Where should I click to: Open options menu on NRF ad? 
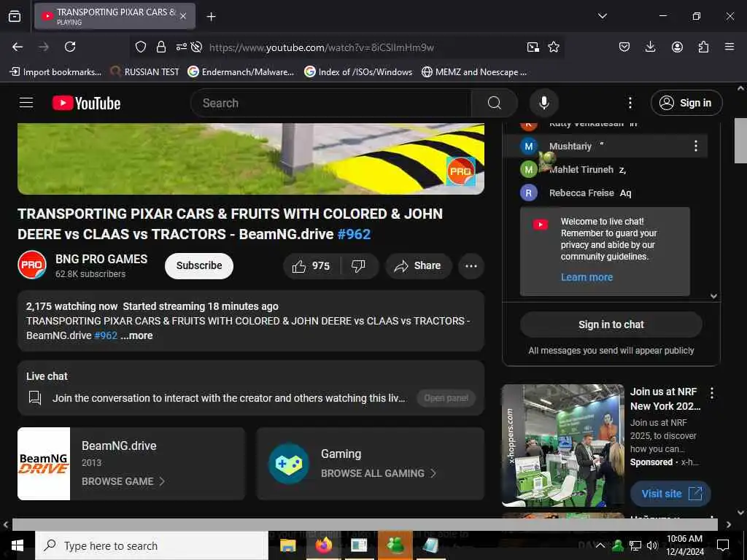(x=712, y=393)
